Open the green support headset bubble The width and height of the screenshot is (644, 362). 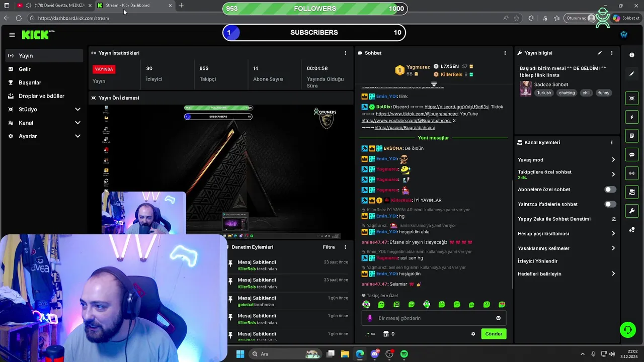(627, 330)
